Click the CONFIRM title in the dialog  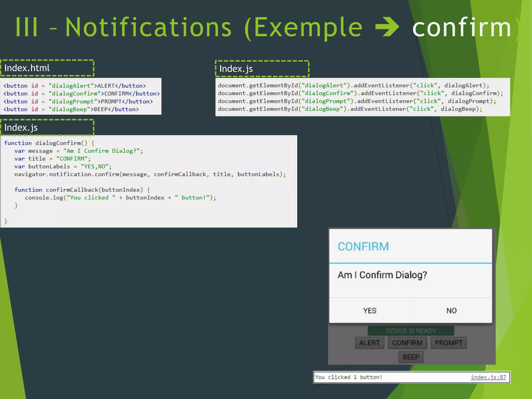click(x=363, y=246)
